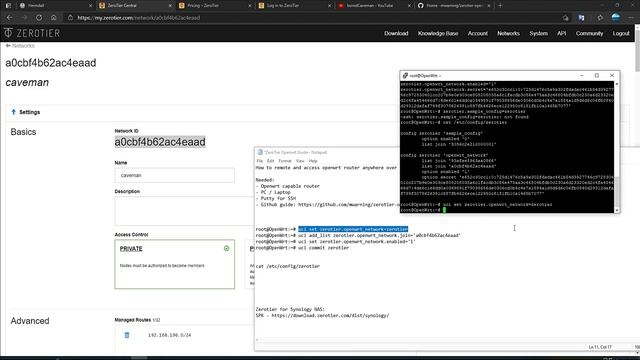This screenshot has width=640, height=360.
Task: Open Notepad Help menu
Action: (313, 161)
